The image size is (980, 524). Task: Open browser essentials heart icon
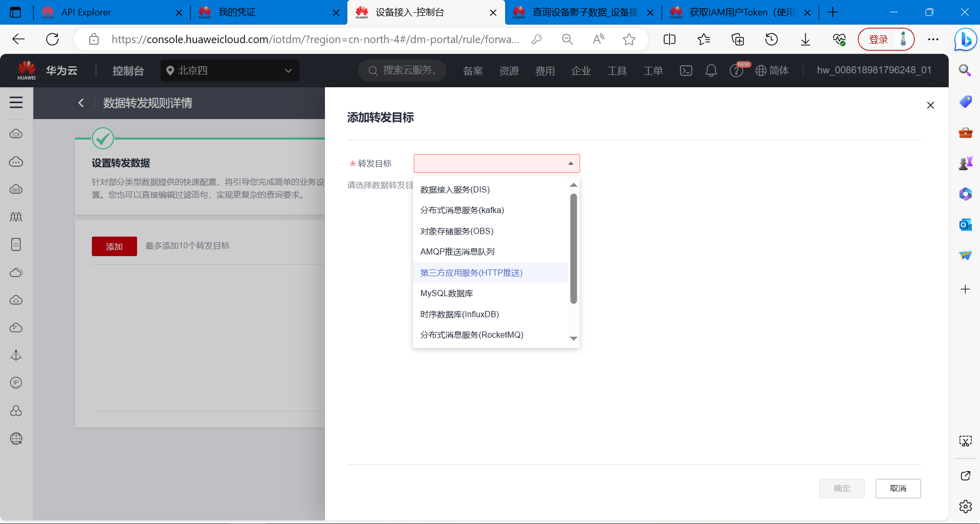click(839, 39)
